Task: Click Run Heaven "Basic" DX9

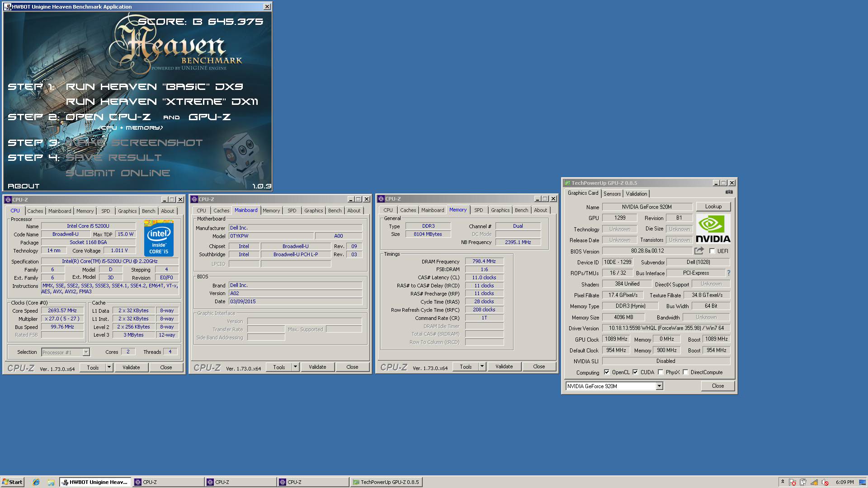Action: tap(155, 86)
